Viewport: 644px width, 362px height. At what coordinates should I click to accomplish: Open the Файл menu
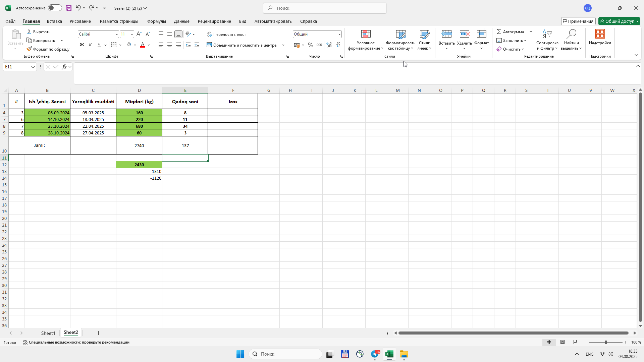[10, 21]
